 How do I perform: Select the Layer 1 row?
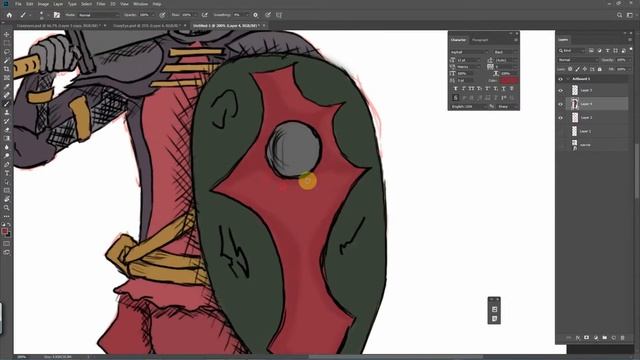tap(597, 131)
